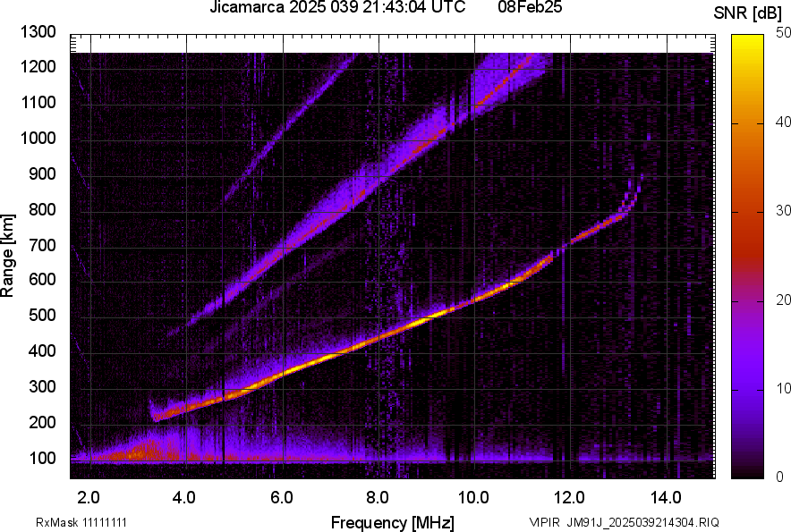Click the colorbar tick label 30

pos(783,211)
